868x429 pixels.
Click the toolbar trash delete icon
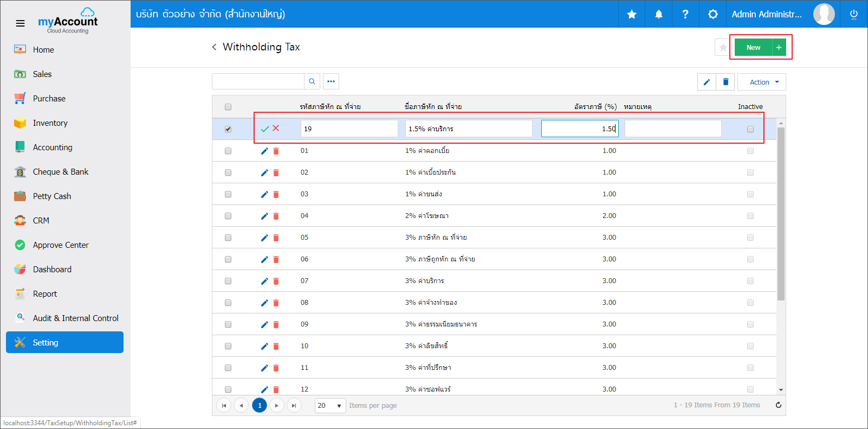726,82
